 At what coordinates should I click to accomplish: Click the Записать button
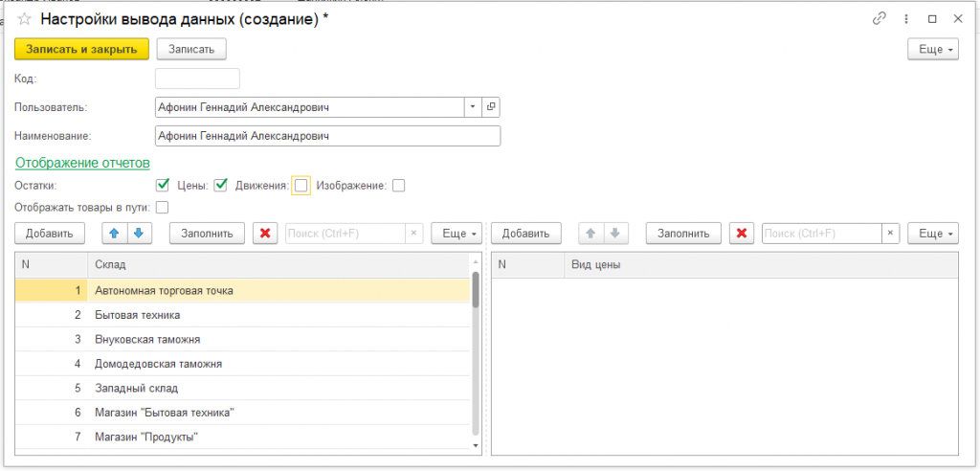coord(191,50)
